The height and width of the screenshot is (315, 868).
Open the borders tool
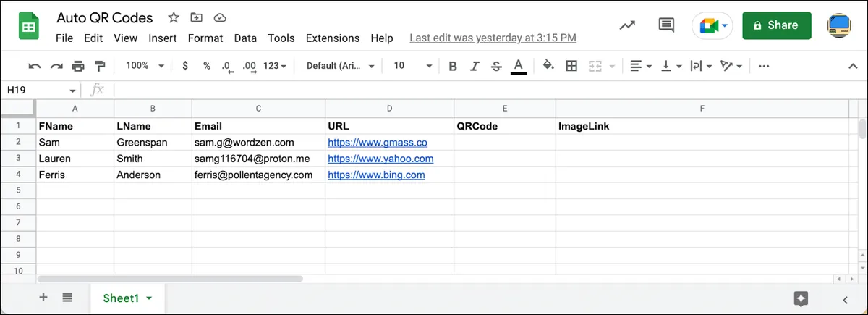(x=571, y=66)
